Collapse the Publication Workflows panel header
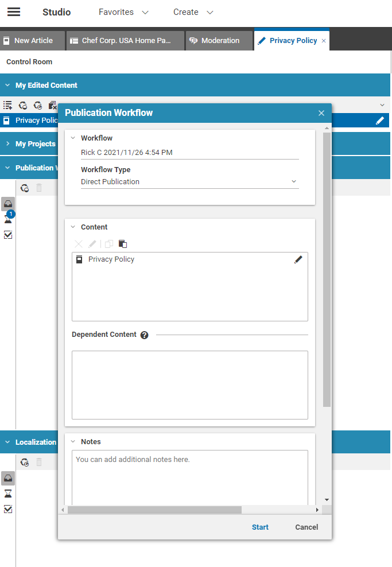The height and width of the screenshot is (567, 392). (x=7, y=168)
